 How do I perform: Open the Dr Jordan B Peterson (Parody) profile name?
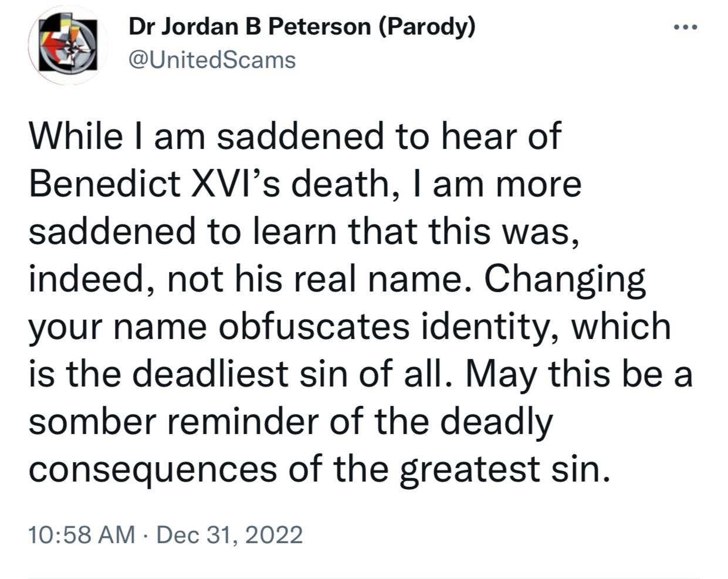click(302, 26)
